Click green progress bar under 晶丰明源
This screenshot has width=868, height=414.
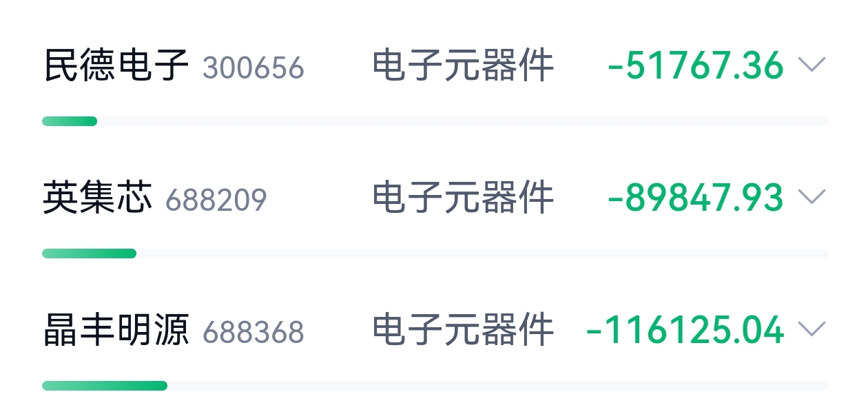coord(105,386)
